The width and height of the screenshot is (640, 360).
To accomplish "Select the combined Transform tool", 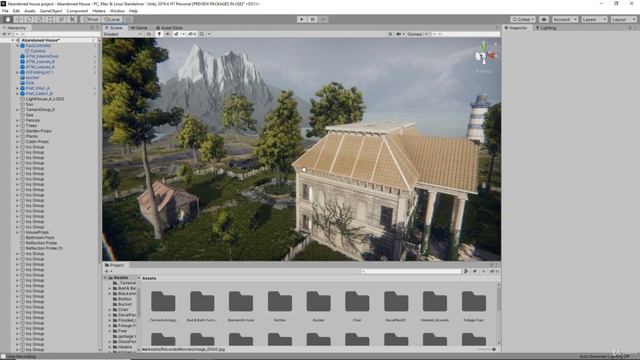I will pos(61,19).
